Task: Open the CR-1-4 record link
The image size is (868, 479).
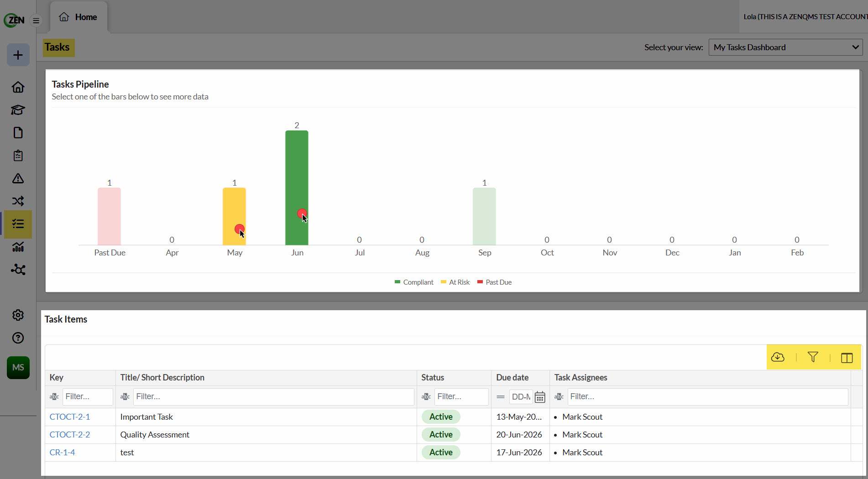Action: pyautogui.click(x=62, y=453)
